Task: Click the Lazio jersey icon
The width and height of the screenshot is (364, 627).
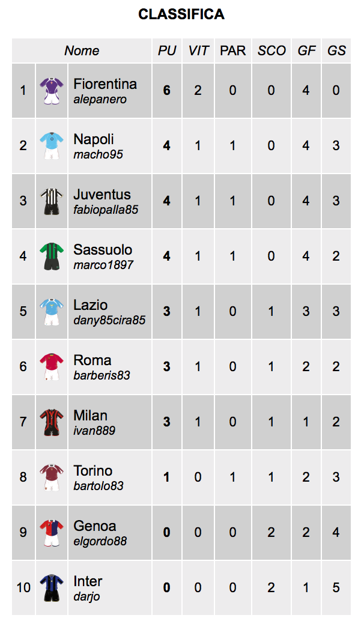Action: point(52,312)
